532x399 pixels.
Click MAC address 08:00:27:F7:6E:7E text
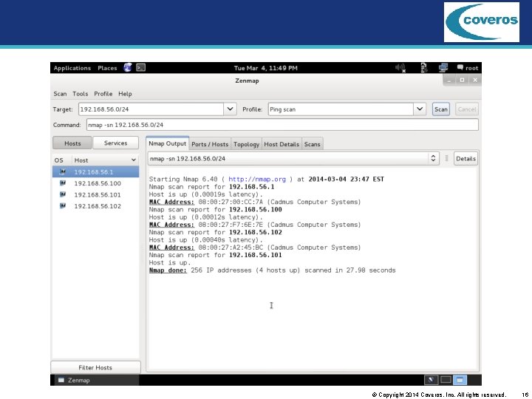[231, 225]
